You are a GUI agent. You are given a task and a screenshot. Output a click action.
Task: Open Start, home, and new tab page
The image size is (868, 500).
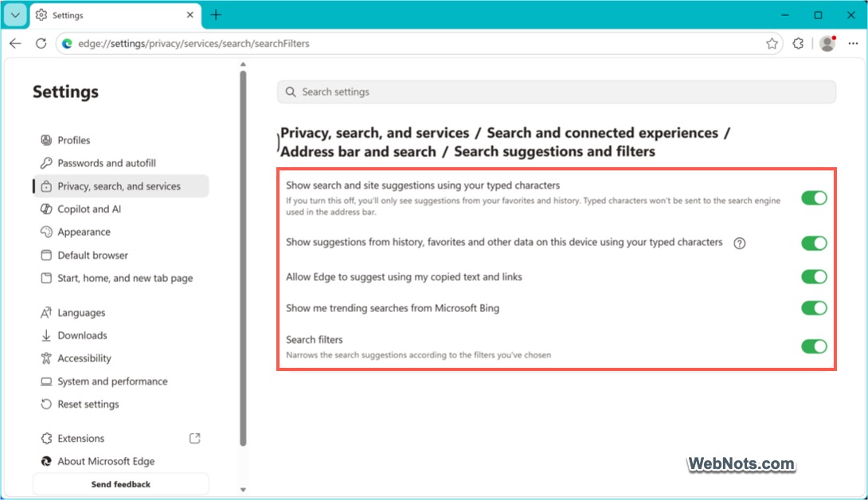point(121,278)
